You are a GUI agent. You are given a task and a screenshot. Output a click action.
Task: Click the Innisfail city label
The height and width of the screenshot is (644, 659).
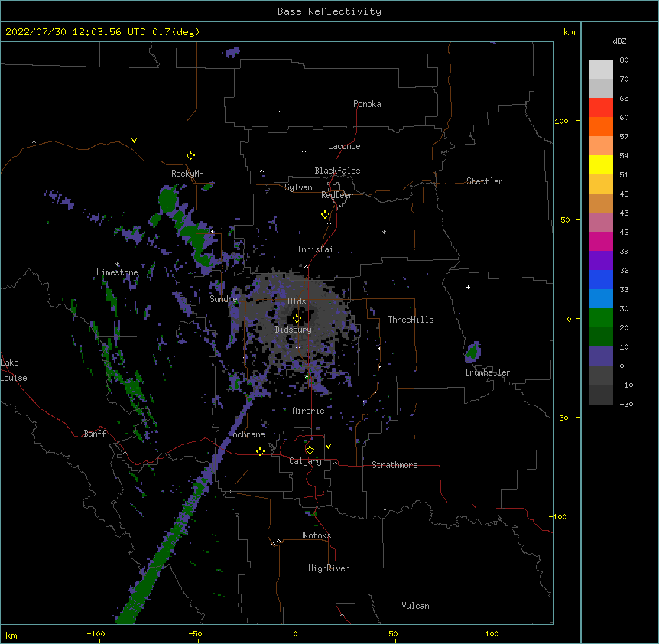coord(318,249)
